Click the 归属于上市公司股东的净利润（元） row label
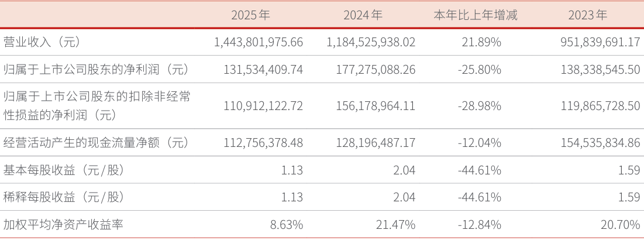The width and height of the screenshot is (644, 240). [97, 70]
